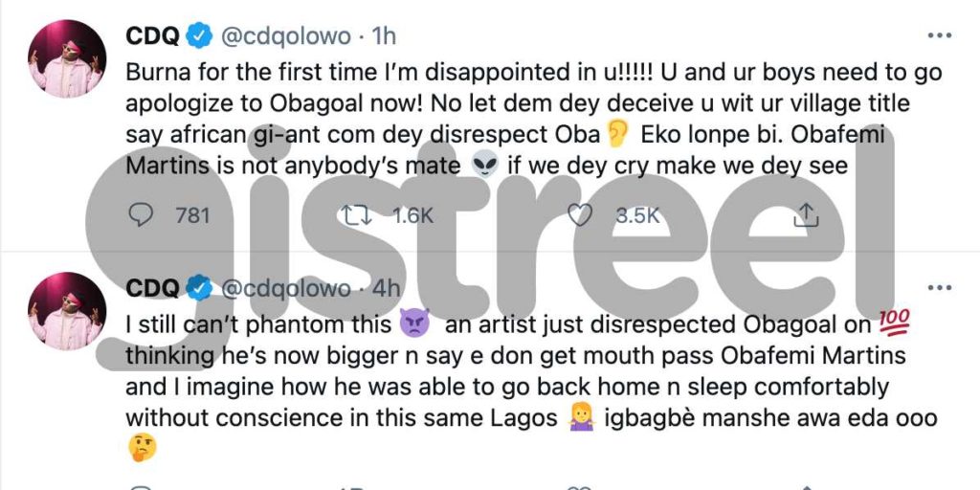
Task: Open the 4h timestamp link
Action: tap(386, 288)
